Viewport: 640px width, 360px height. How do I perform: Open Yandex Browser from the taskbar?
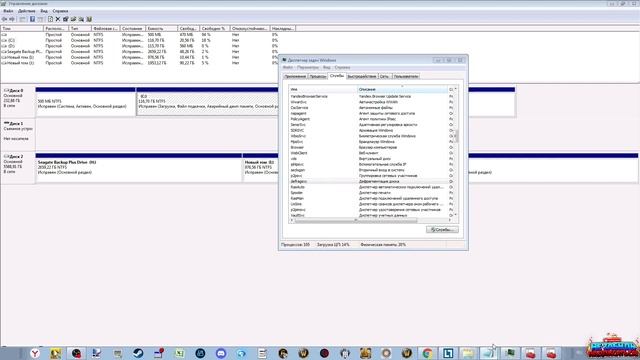(35, 353)
